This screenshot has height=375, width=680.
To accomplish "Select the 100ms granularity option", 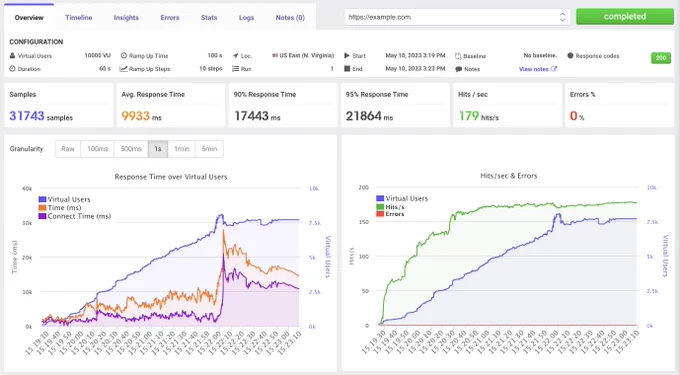I will pos(98,149).
